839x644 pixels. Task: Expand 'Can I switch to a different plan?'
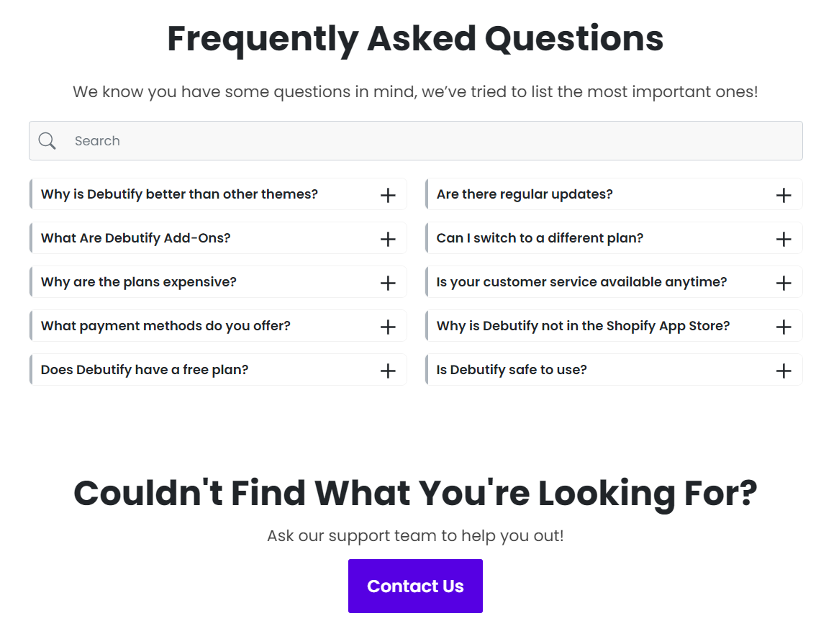pyautogui.click(x=540, y=238)
